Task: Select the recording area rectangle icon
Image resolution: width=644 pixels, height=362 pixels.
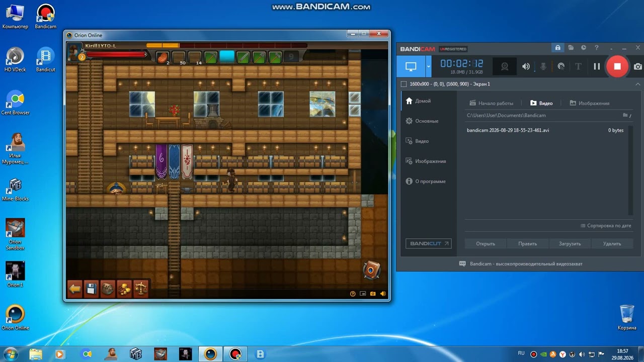Action: pyautogui.click(x=404, y=84)
